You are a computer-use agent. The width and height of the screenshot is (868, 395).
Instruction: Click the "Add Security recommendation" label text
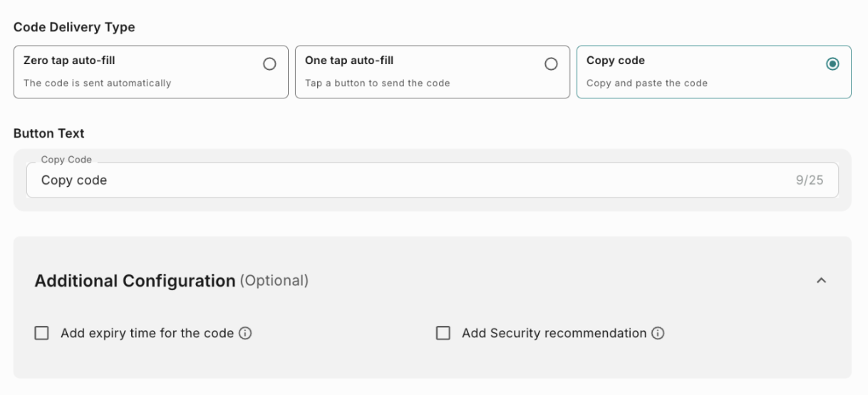554,333
